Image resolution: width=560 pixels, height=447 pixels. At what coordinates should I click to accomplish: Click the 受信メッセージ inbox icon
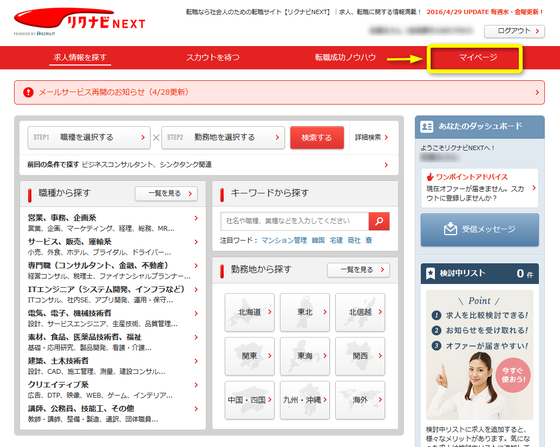pyautogui.click(x=450, y=229)
